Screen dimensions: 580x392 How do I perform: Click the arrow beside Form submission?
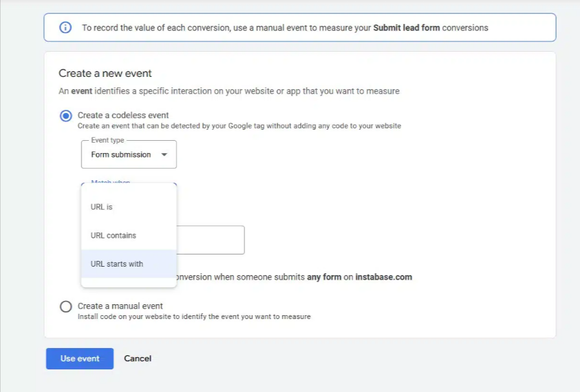164,155
